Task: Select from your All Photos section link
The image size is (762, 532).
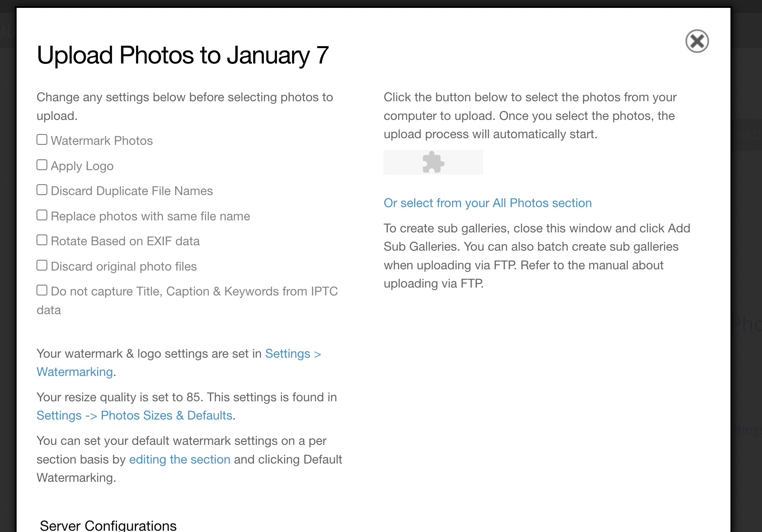Action: (488, 203)
